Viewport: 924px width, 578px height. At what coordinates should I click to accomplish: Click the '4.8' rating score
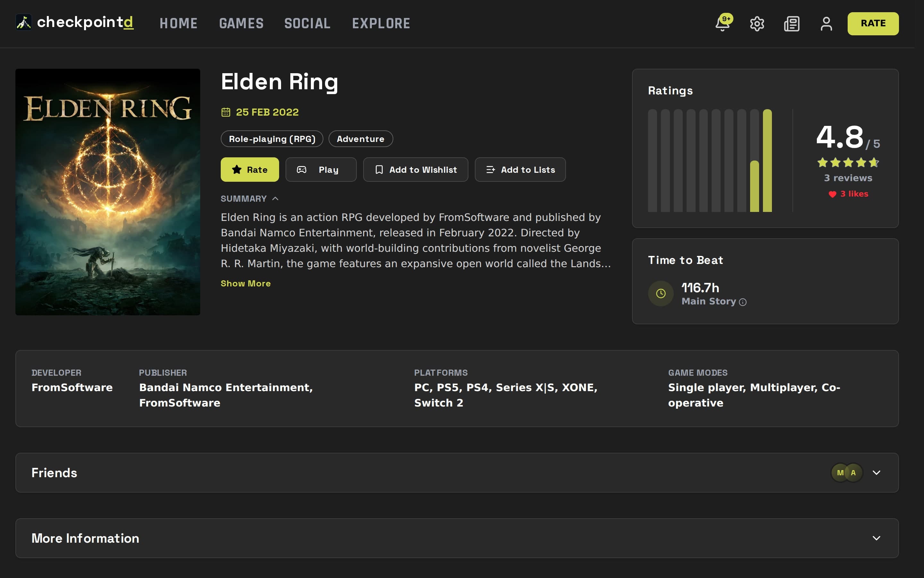click(x=840, y=137)
